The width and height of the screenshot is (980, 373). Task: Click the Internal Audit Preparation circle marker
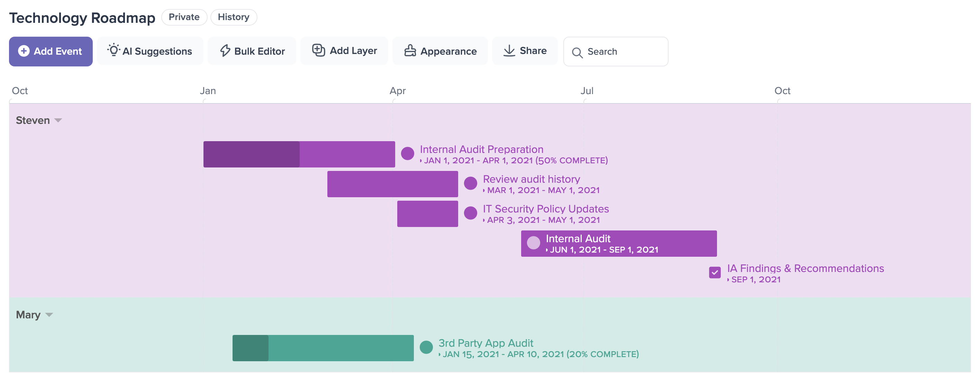407,154
